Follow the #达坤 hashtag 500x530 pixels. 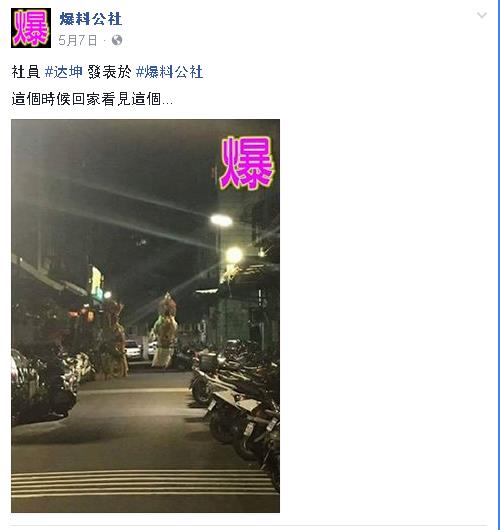[64, 72]
